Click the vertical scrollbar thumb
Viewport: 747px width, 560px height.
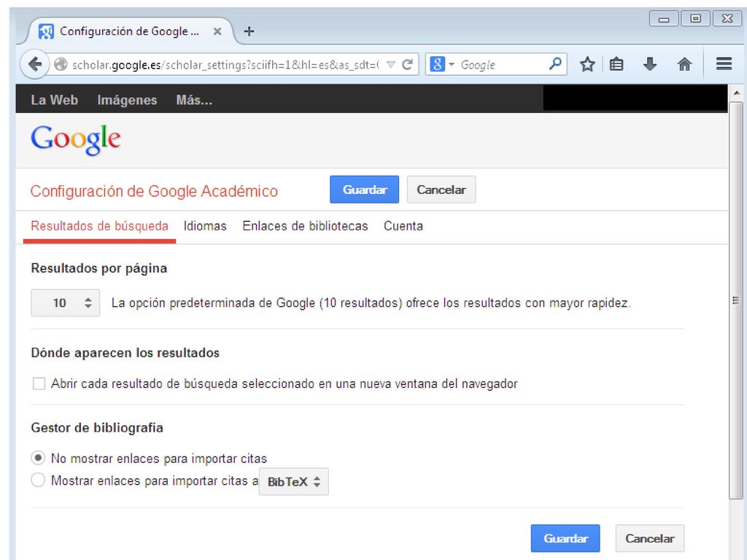(736, 300)
